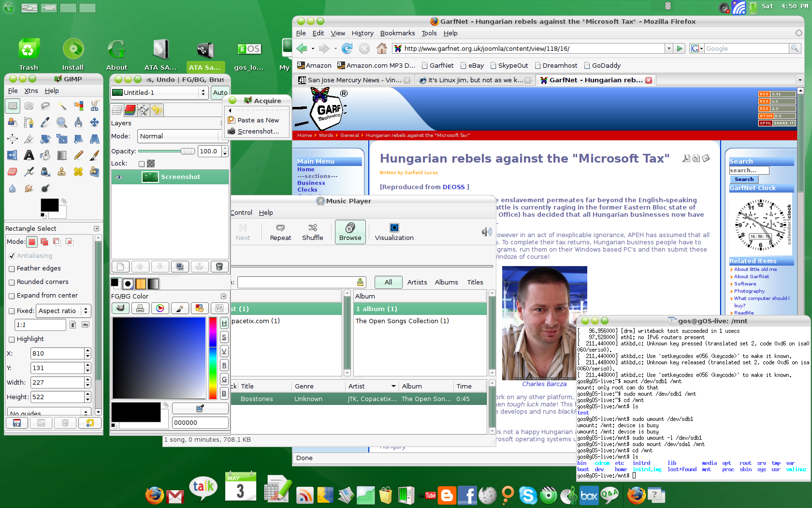Select the Paintbrush tool in GIMP
812x508 pixels.
95,155
